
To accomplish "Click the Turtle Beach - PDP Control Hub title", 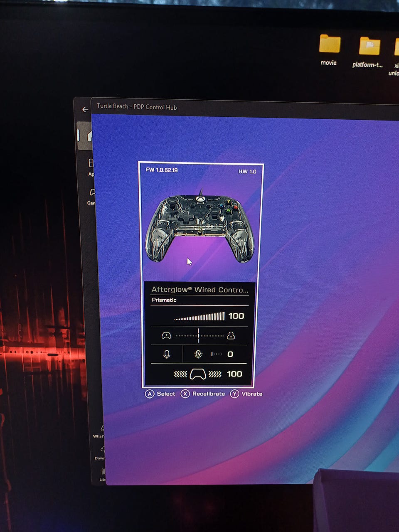I will pyautogui.click(x=137, y=106).
